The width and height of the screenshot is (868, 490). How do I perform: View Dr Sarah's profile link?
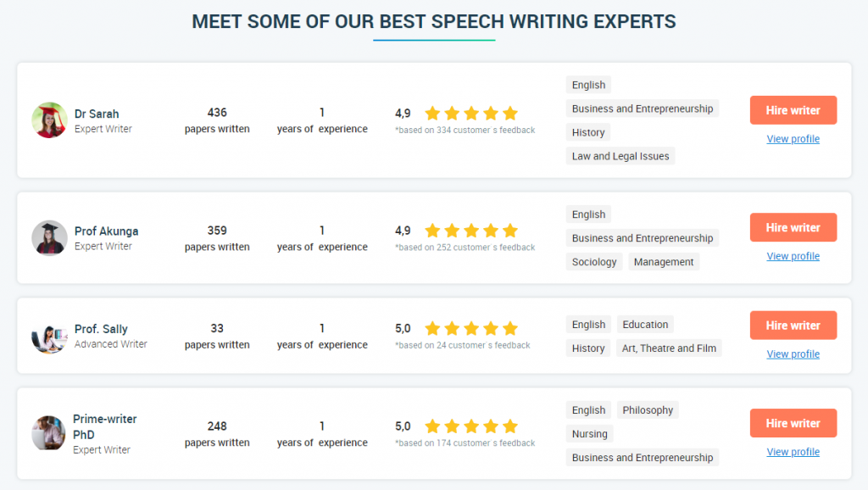[x=793, y=139]
